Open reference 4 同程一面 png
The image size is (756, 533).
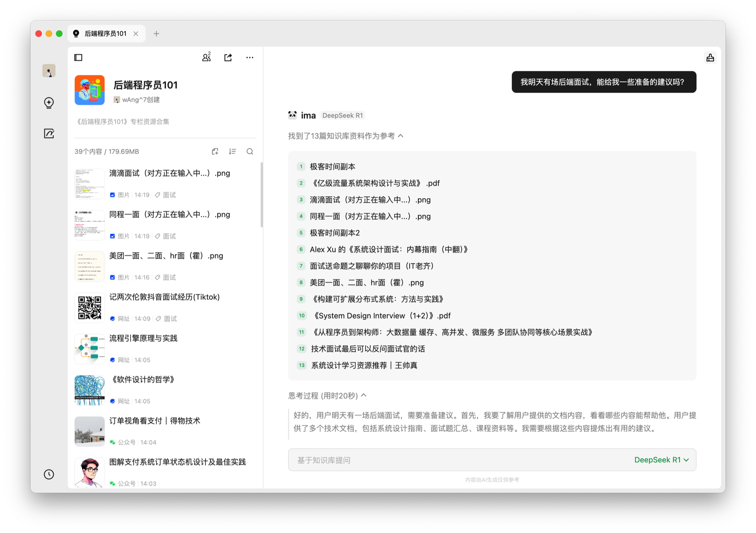[370, 216]
